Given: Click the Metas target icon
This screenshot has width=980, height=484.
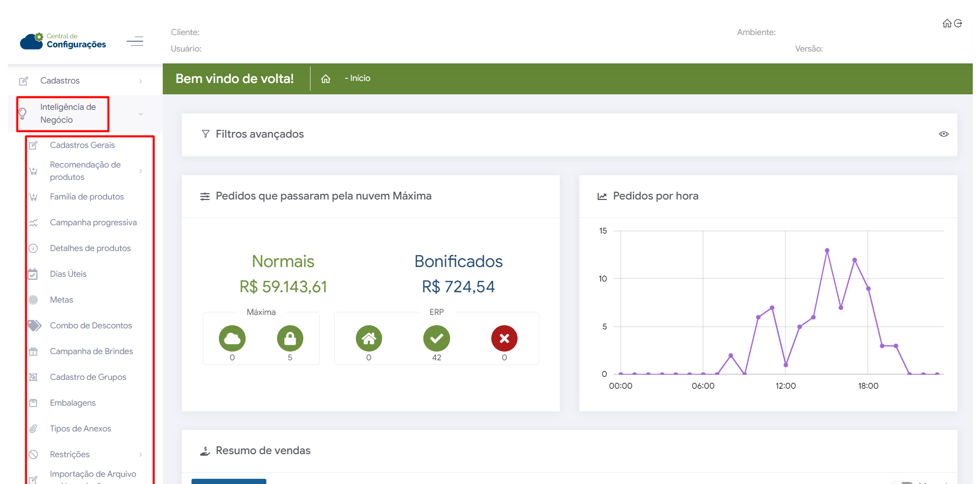Looking at the screenshot, I should (x=33, y=300).
